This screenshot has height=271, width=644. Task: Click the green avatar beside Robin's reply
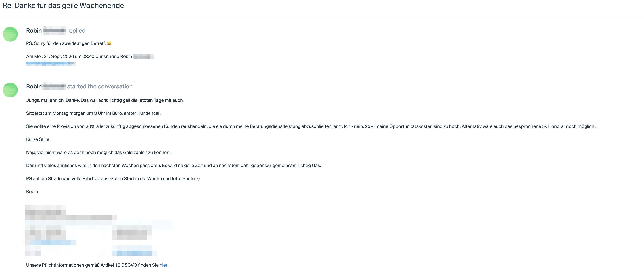pyautogui.click(x=10, y=34)
